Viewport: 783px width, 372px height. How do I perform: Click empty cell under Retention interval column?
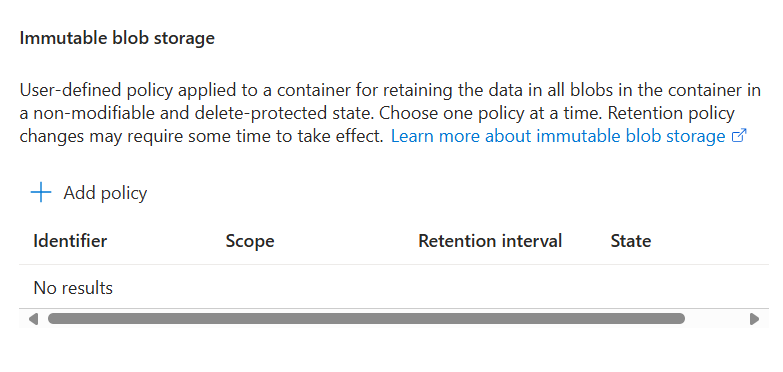click(x=514, y=288)
